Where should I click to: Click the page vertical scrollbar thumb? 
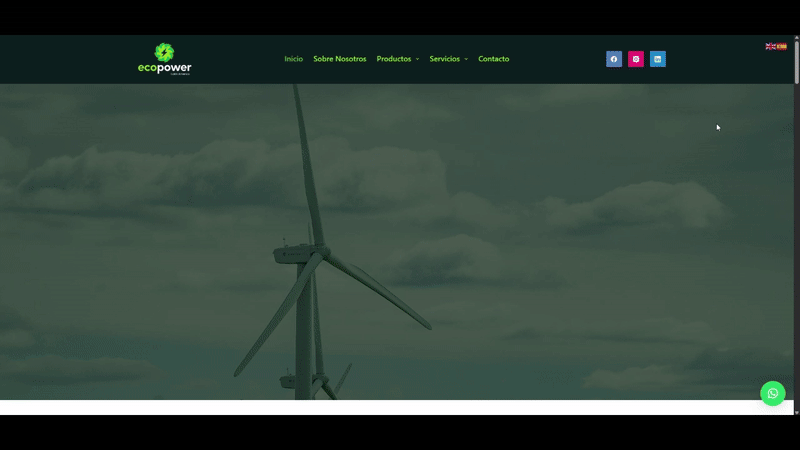(x=796, y=61)
